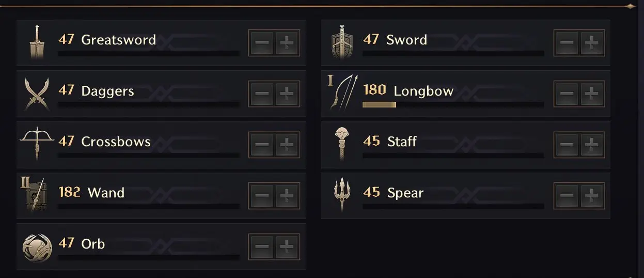The height and width of the screenshot is (278, 644).
Task: Decrease Daggers points with minus button
Action: 261,93
